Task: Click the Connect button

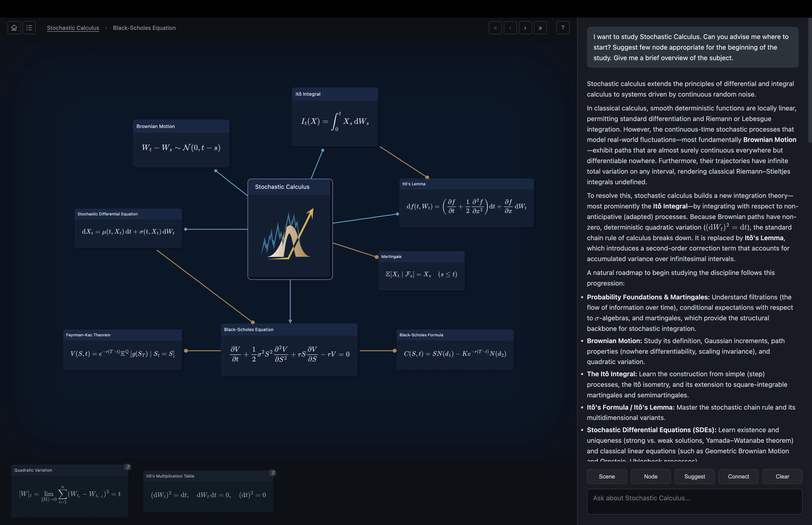Action: tap(738, 476)
